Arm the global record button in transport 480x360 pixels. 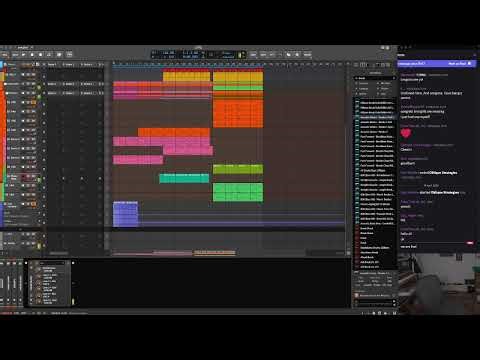tap(41, 54)
